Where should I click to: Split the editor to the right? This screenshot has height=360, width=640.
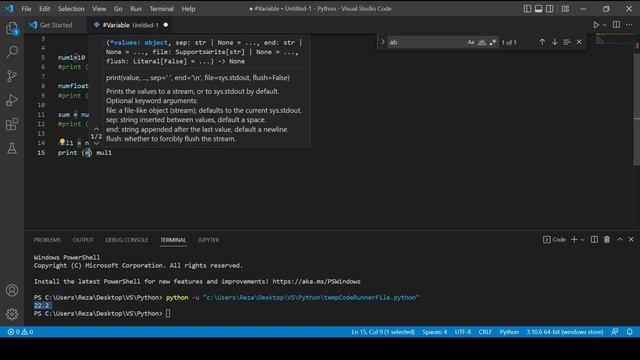coord(616,25)
